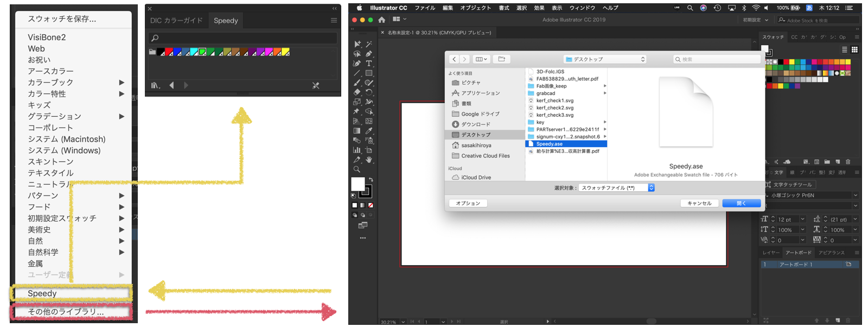Select Speedy.ase in file list
Image resolution: width=868 pixels, height=327 pixels.
[566, 144]
